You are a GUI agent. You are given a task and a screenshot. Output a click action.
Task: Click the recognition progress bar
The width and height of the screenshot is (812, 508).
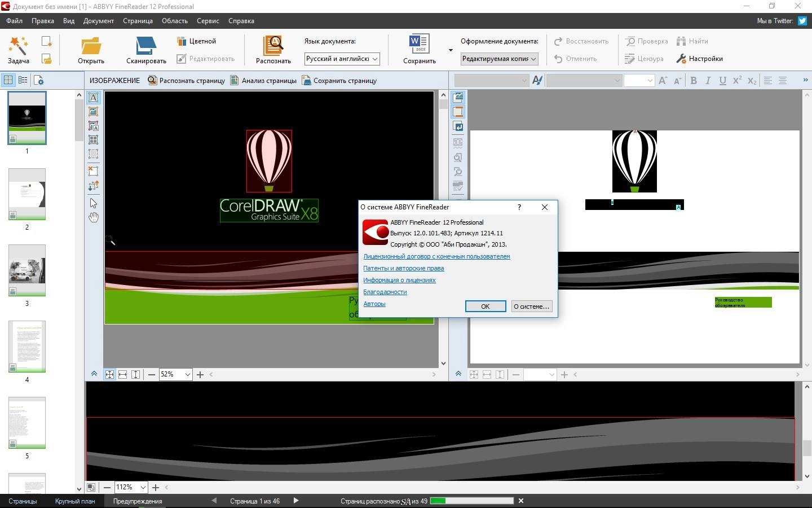pyautogui.click(x=472, y=501)
